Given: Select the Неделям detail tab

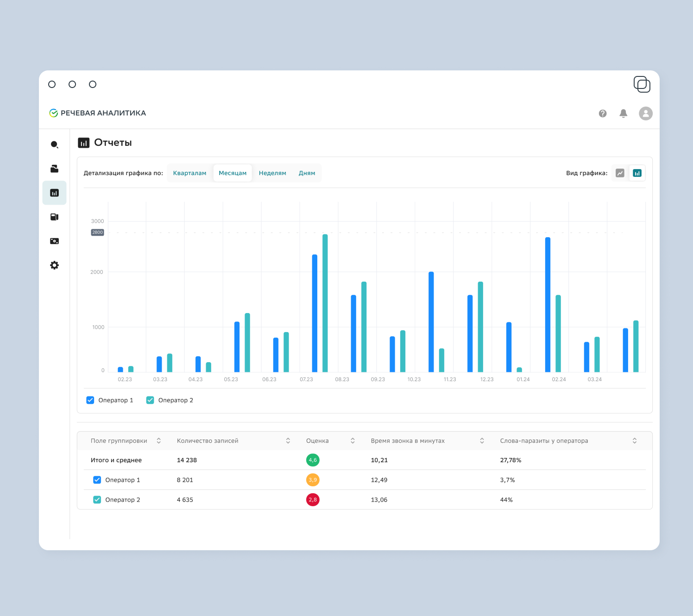Looking at the screenshot, I should [272, 173].
